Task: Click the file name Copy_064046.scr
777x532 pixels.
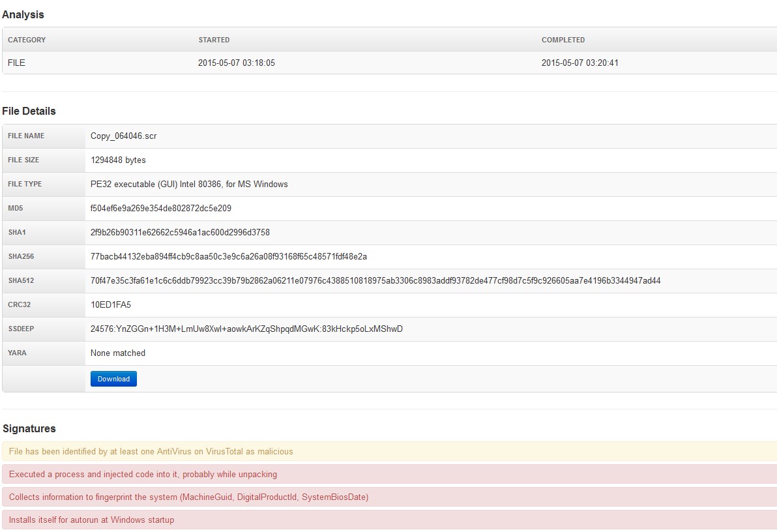Action: [124, 136]
